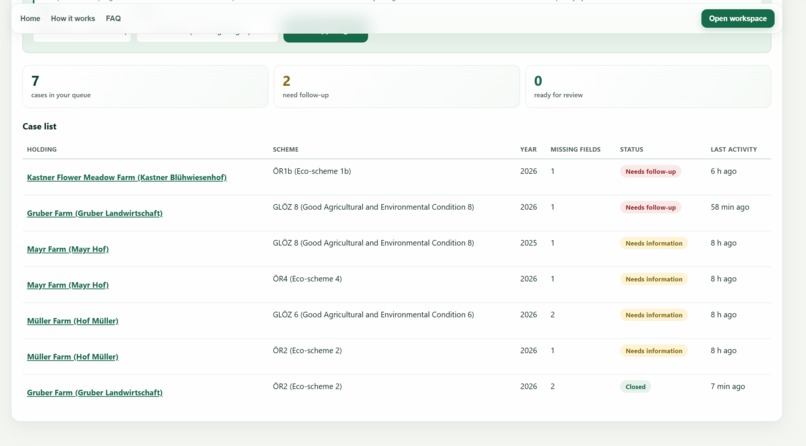Viewport: 806px width, 446px height.
Task: Select the 'ÖR4 (Eco-scheme 4)' scheme text
Action: point(307,279)
